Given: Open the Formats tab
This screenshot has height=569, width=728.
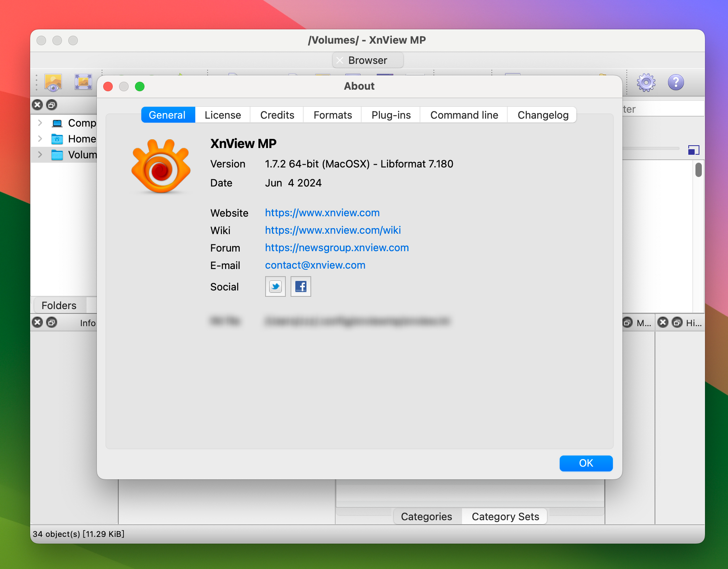Looking at the screenshot, I should 333,115.
